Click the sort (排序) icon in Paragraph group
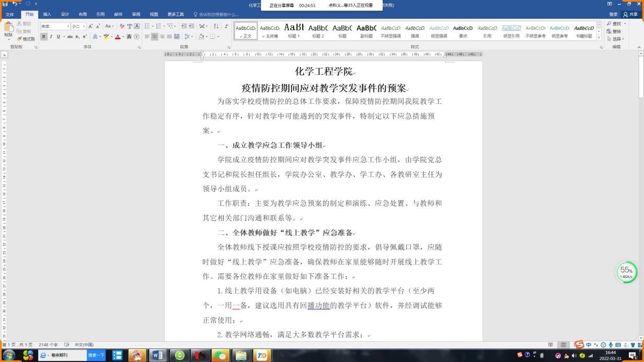 tap(215, 27)
